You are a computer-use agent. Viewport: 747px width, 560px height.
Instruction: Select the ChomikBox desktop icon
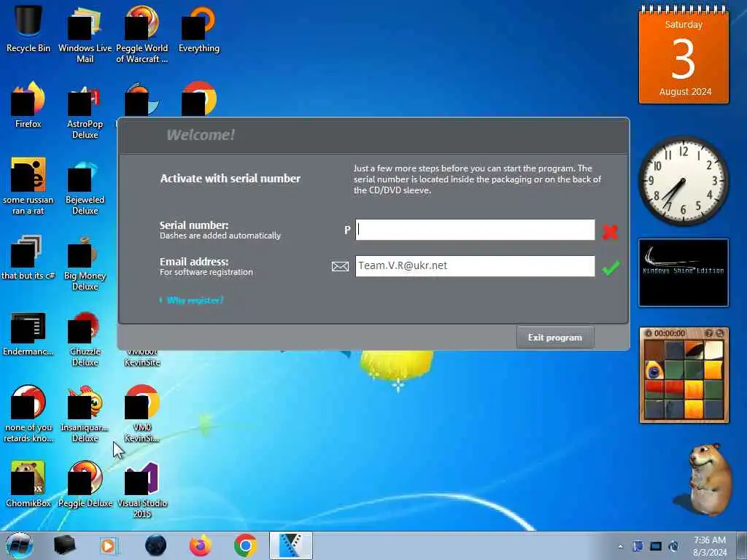28,484
